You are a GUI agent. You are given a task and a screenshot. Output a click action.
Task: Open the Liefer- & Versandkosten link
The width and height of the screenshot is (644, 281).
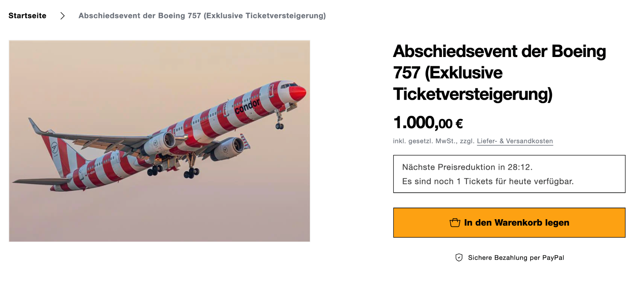(x=515, y=141)
